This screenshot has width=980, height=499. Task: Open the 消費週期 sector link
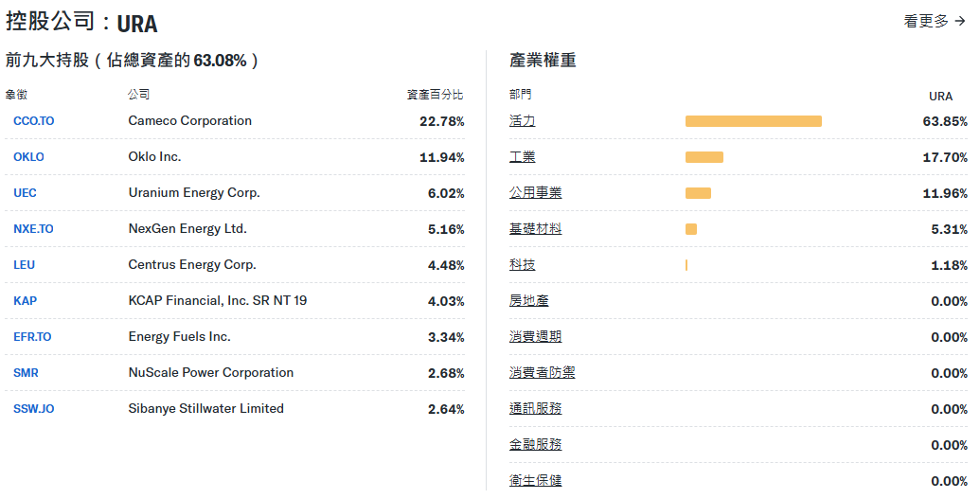(x=535, y=337)
